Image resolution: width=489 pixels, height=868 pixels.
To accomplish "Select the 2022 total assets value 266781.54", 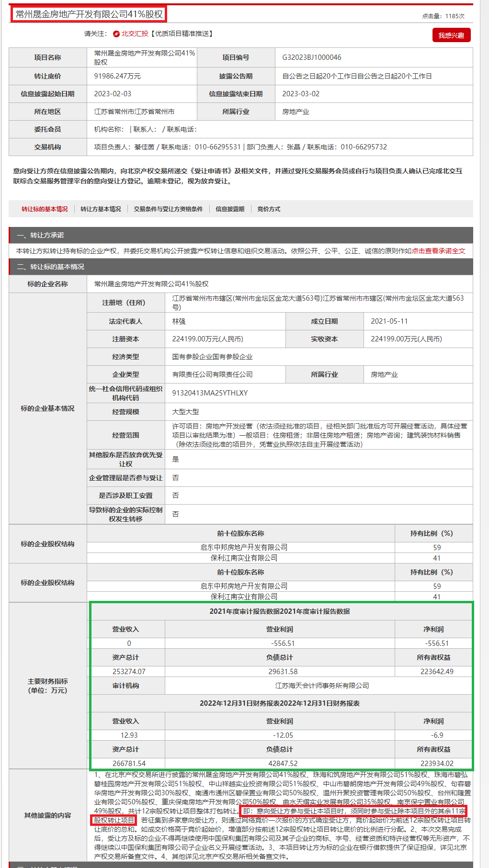I will coord(129,764).
